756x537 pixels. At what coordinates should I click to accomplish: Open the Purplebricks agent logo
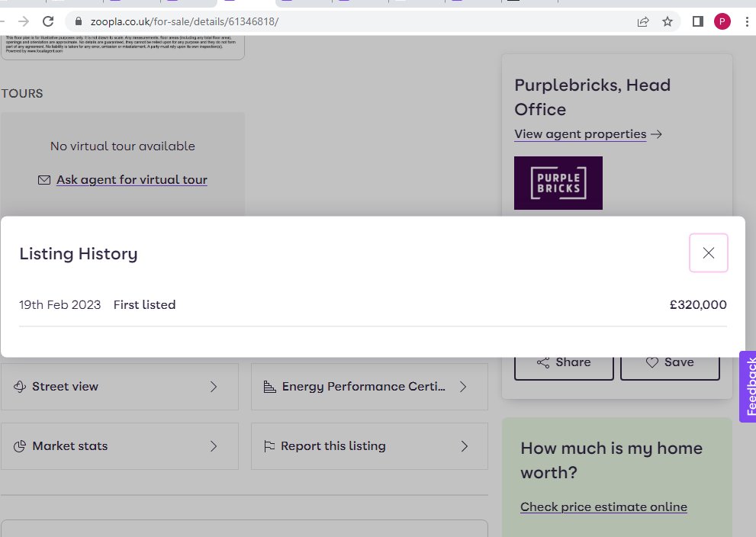tap(558, 183)
